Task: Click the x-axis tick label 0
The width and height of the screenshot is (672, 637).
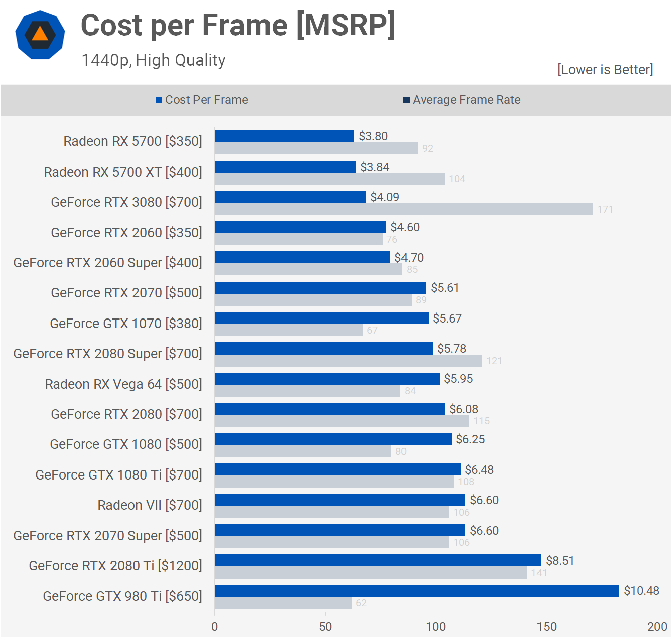Action: tap(215, 627)
